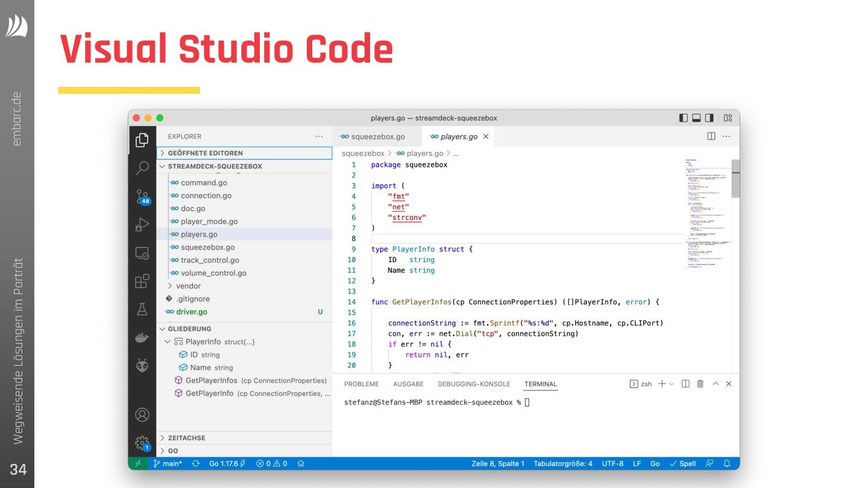Screen dimensions: 868x488
Task: Switch to the squeezebox.go editor tab
Action: [x=377, y=137]
